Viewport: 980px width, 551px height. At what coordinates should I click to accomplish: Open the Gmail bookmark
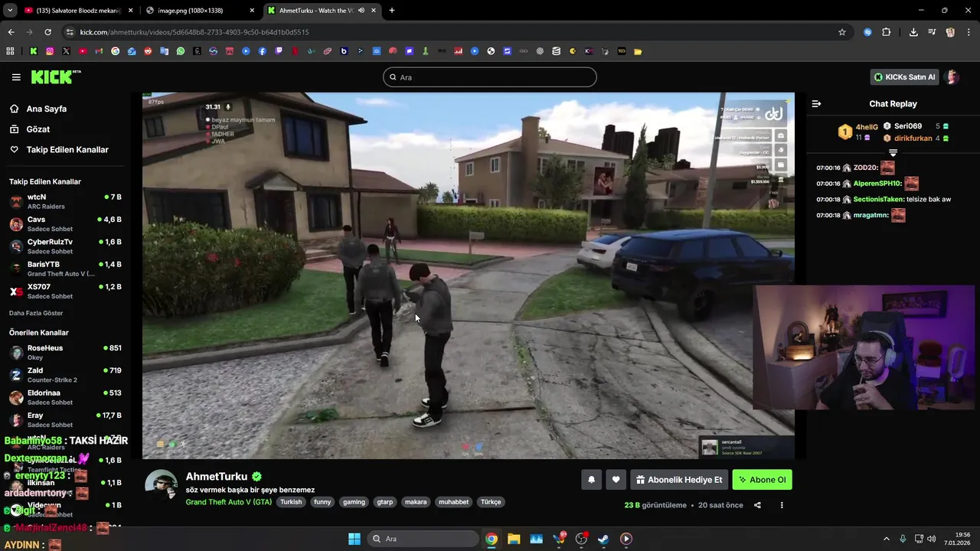click(x=99, y=51)
